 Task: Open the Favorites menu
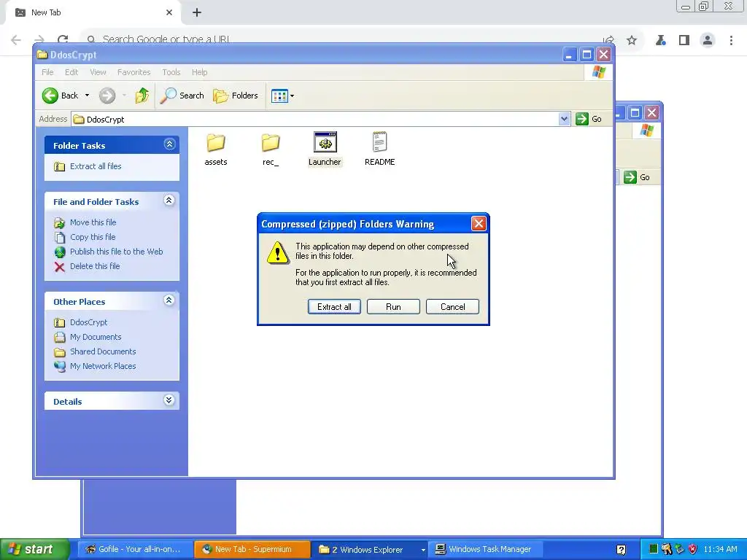pos(134,72)
